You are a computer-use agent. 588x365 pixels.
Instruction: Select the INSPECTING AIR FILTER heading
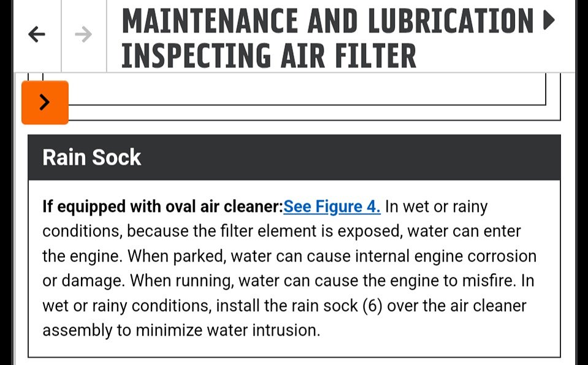(x=270, y=55)
